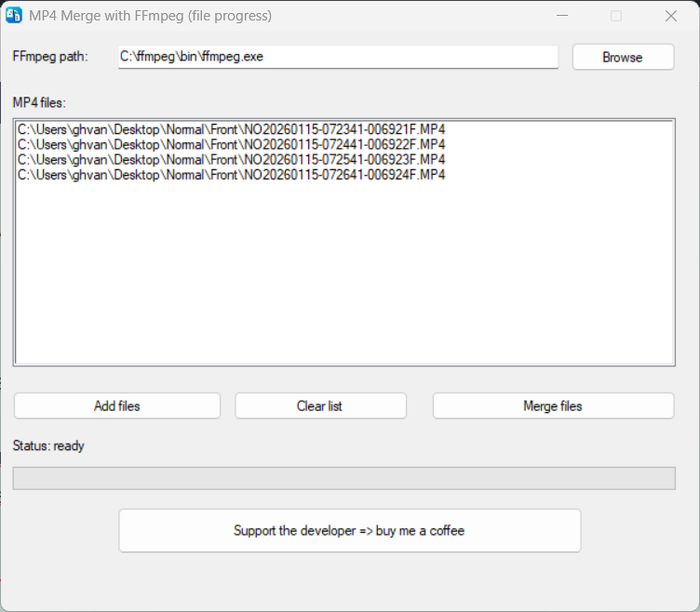Browse for the FFmpeg executable
700x612 pixels.
click(624, 57)
